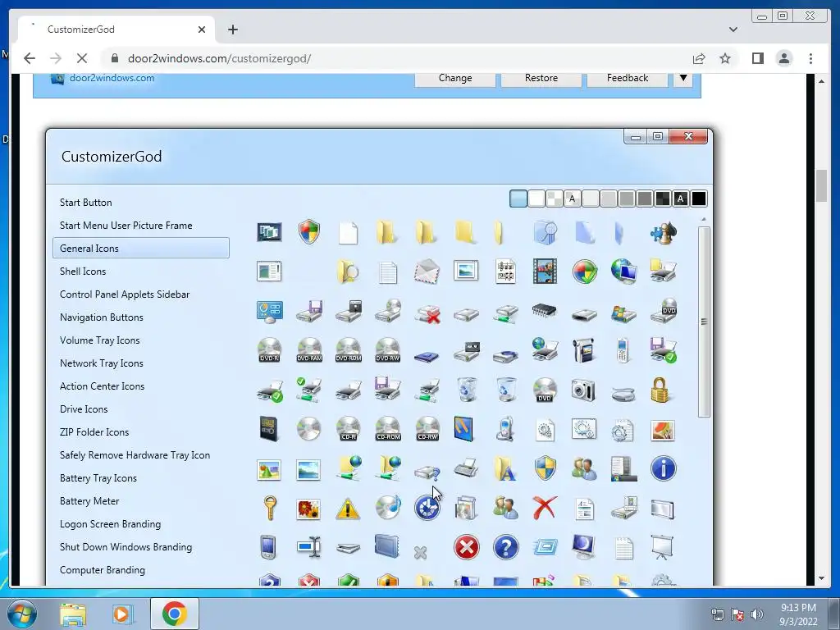Select the gold key icon
Image resolution: width=840 pixels, height=630 pixels.
point(269,507)
